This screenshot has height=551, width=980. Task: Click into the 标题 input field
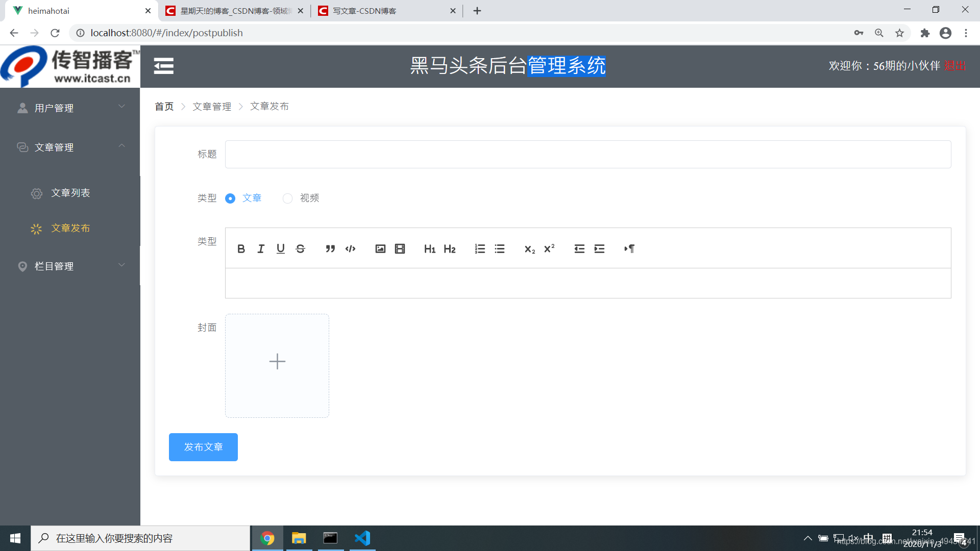[588, 154]
